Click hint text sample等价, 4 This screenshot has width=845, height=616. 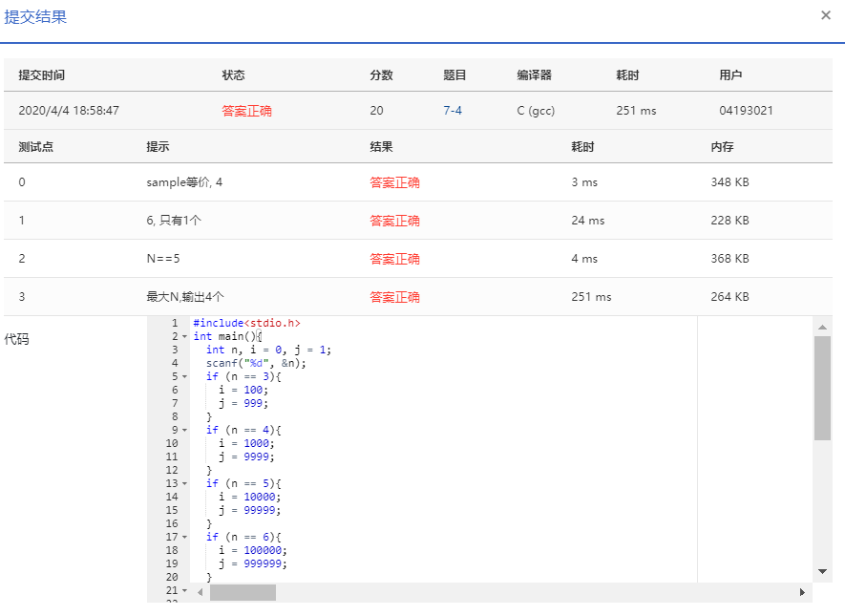(x=184, y=182)
